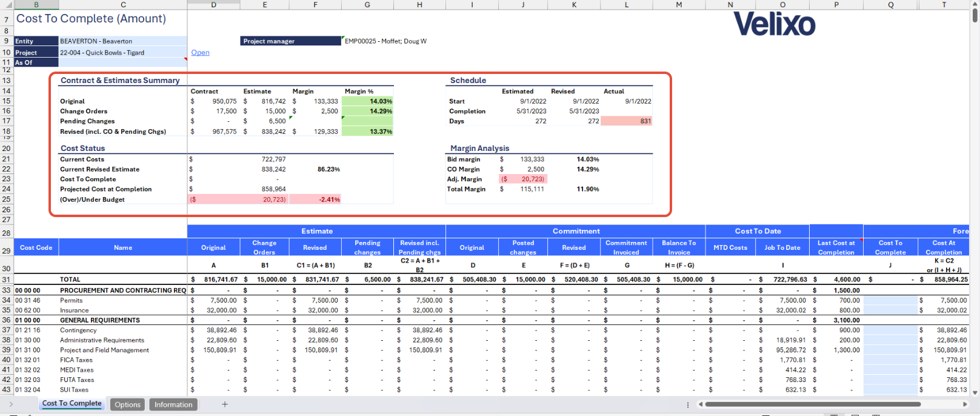Screen dimensions: 980x416
Task: Click the 'Last Cost at Completion' column header
Action: [x=836, y=247]
